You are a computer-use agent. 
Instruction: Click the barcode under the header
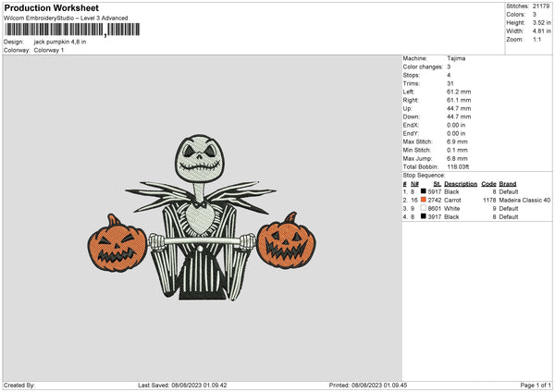[x=72, y=30]
